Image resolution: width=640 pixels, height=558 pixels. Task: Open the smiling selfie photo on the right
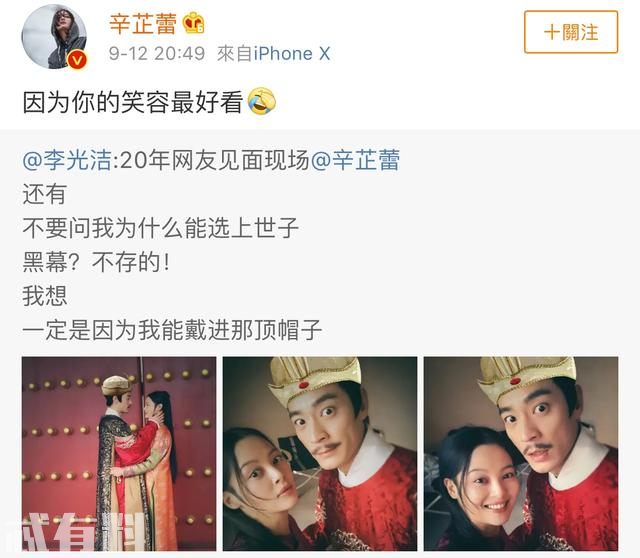(x=521, y=454)
